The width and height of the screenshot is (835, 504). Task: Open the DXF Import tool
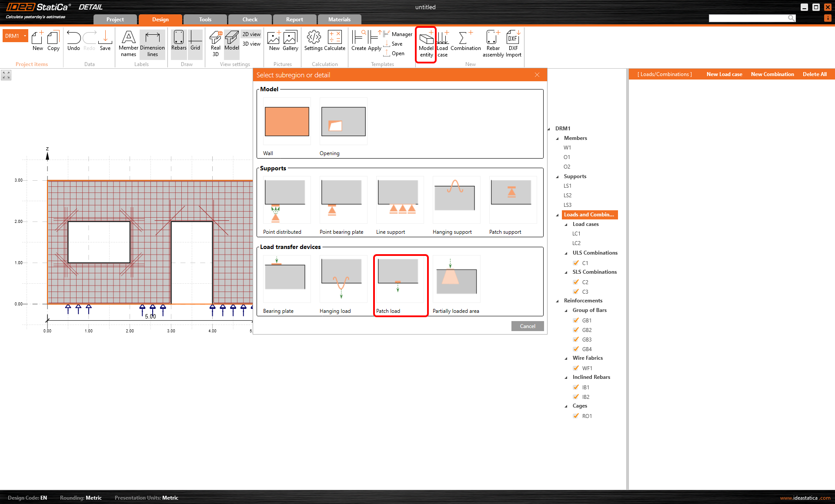(x=513, y=42)
